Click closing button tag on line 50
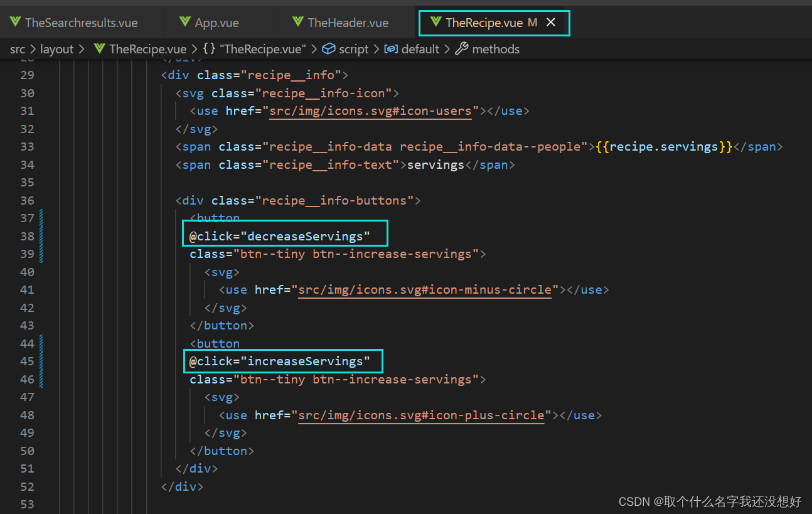Viewport: 812px width, 514px height. (x=222, y=451)
